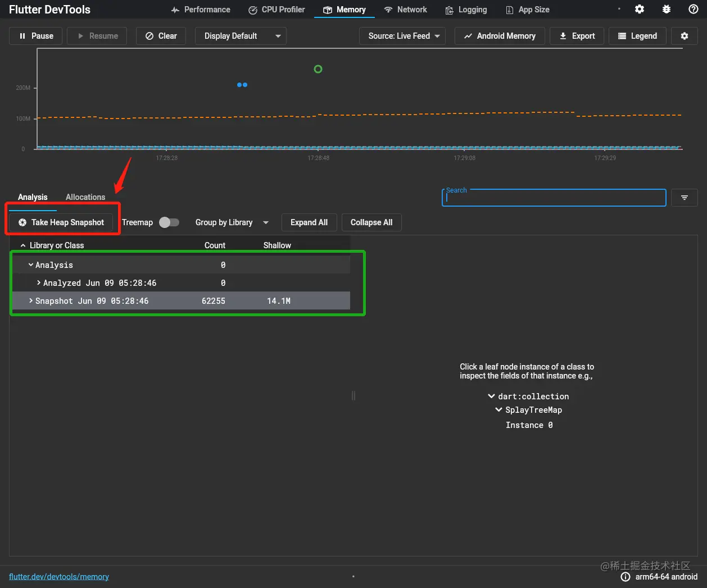This screenshot has width=707, height=588.
Task: Click the Resume button
Action: point(97,36)
